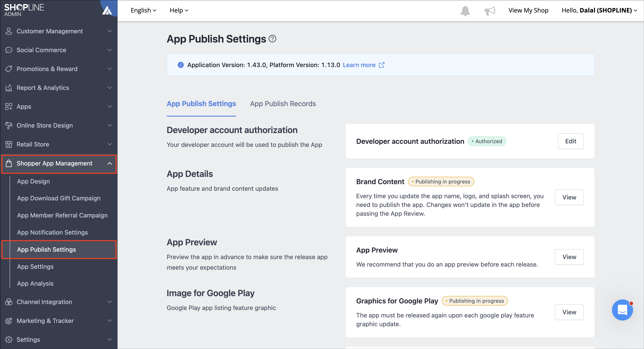644x349 pixels.
Task: Switch to the App Publish Records tab
Action: (283, 104)
